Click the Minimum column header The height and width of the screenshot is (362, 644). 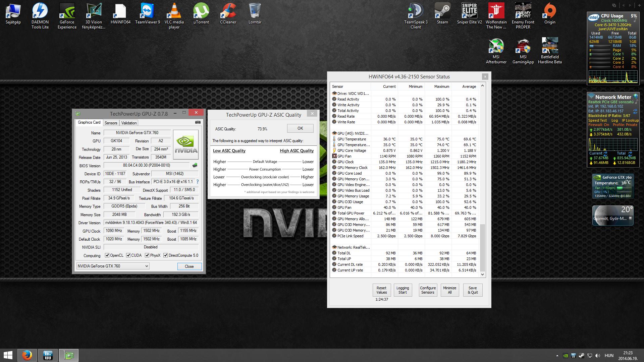412,86
